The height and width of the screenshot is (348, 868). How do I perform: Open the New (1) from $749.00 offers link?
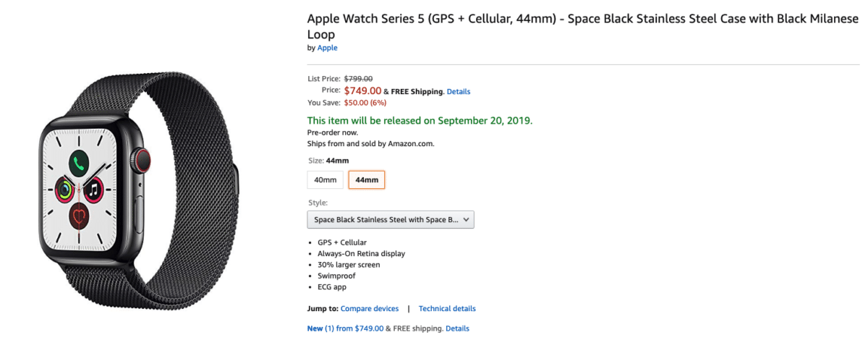click(x=345, y=328)
